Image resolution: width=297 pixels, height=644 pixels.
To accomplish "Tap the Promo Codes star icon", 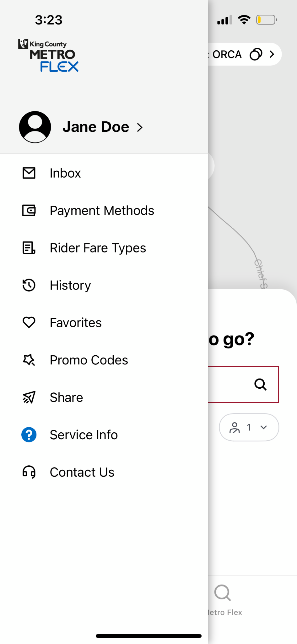I will pyautogui.click(x=29, y=360).
